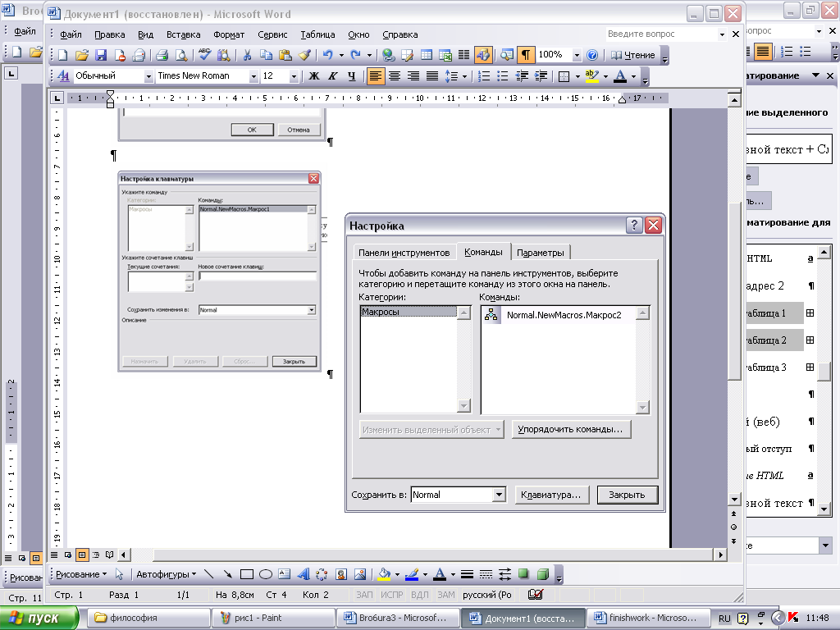Screen dimensions: 840x630
Task: Switch to Параметры tab
Action: [540, 253]
